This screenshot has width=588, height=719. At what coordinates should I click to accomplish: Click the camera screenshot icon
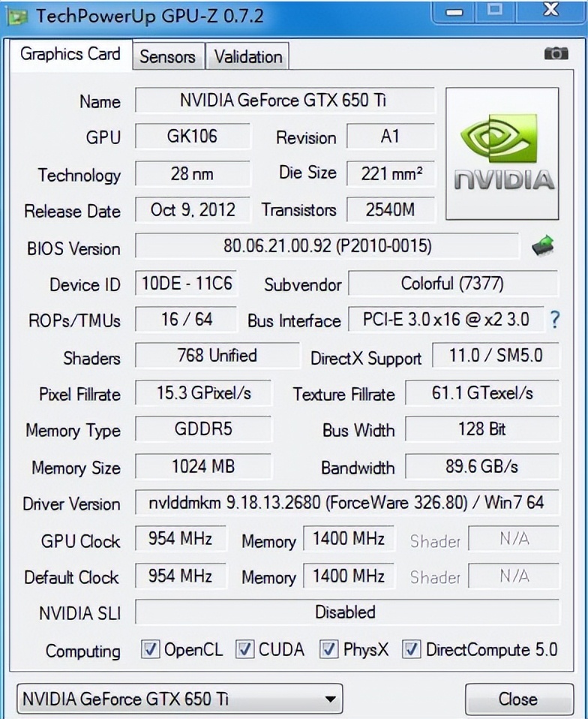point(556,53)
